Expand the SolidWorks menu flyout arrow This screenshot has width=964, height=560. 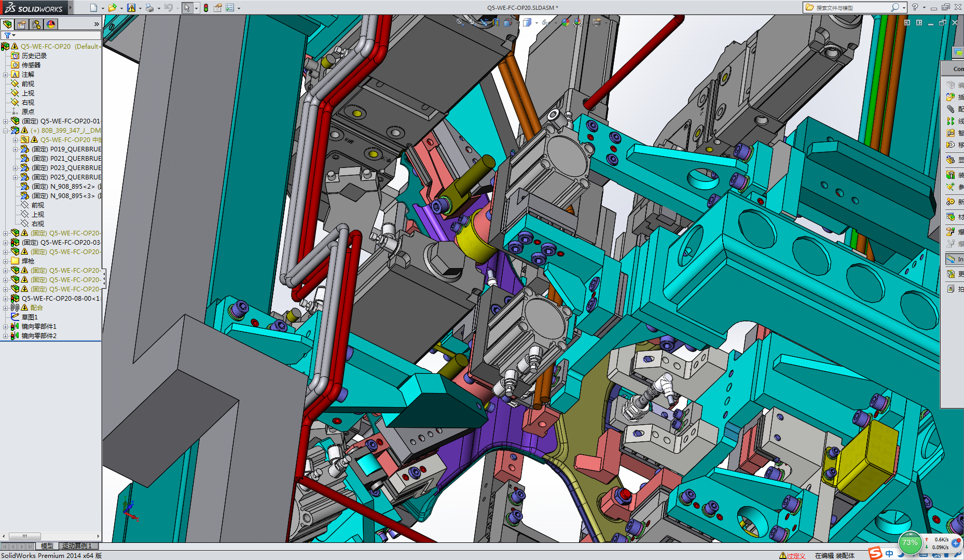pyautogui.click(x=71, y=7)
